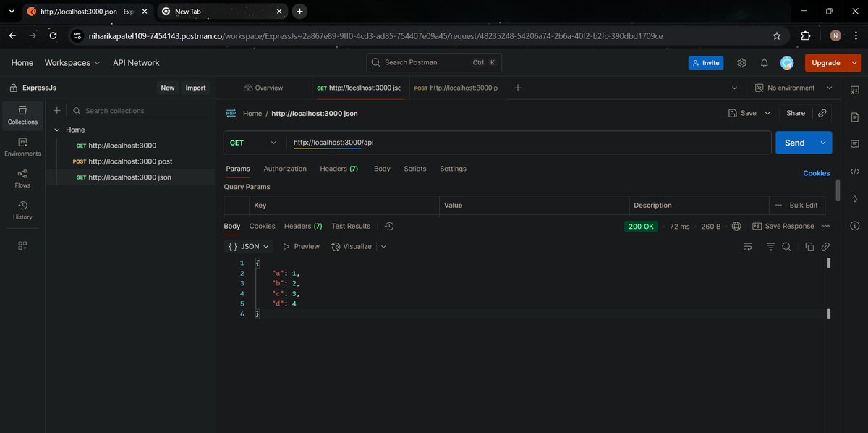Open the Environments sidebar panel

point(22,147)
